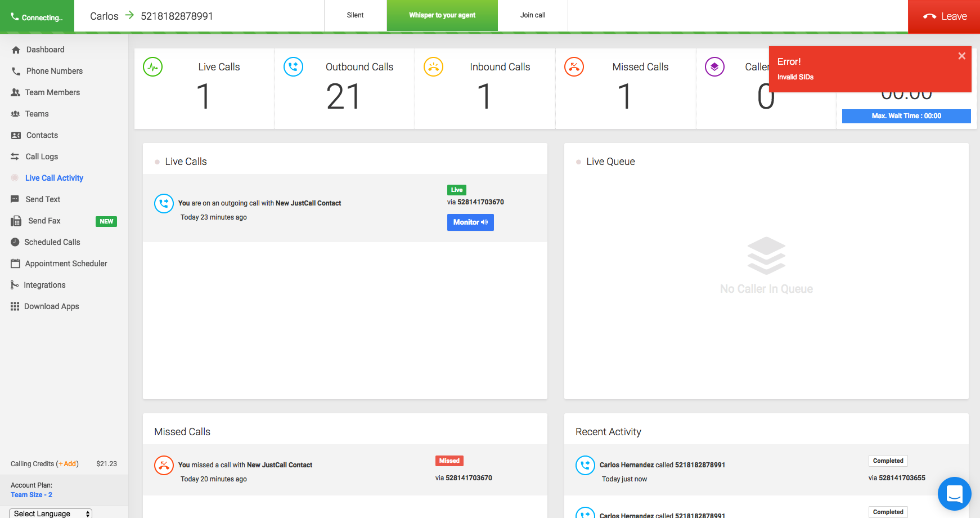
Task: Open the Select Language dropdown
Action: point(51,513)
